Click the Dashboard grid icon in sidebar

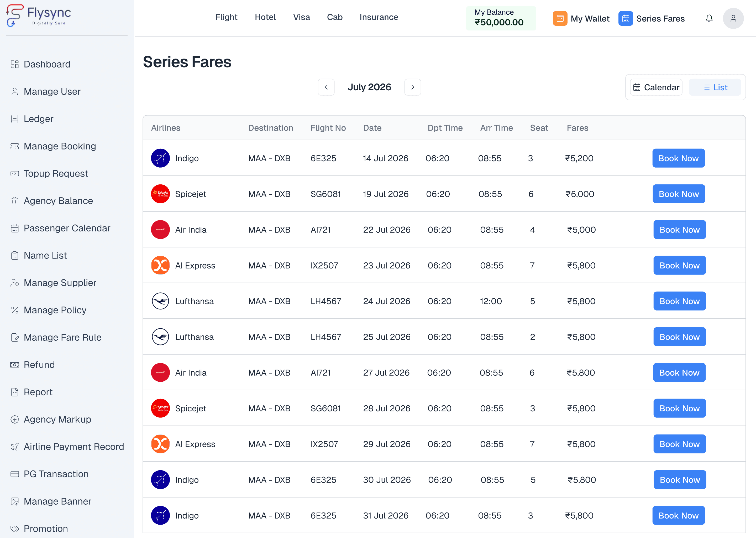click(x=14, y=64)
